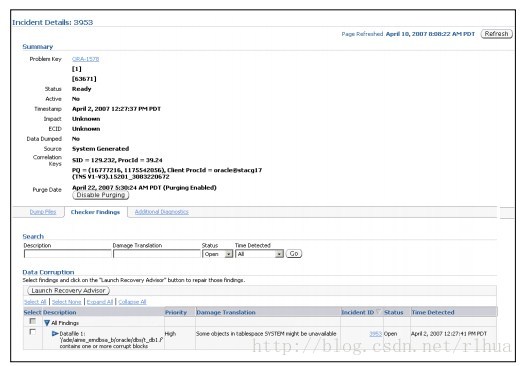The image size is (523, 366).
Task: Check the Datafile 1 finding checkbox
Action: pos(32,332)
